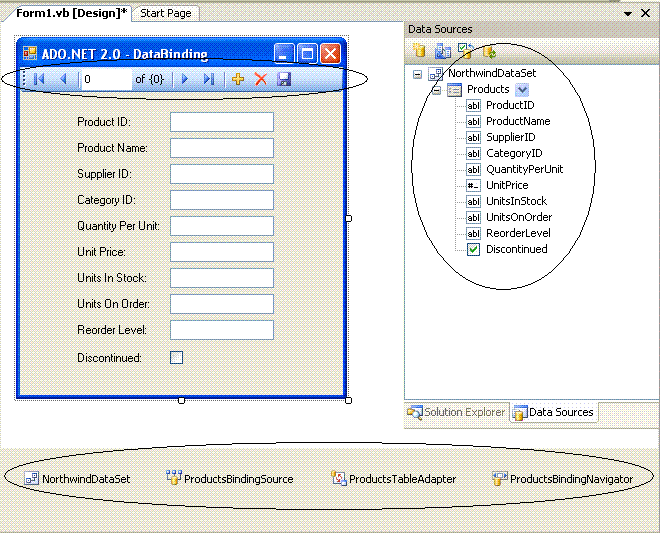Select CategoryID field in tree
This screenshot has height=533, width=660.
point(514,153)
